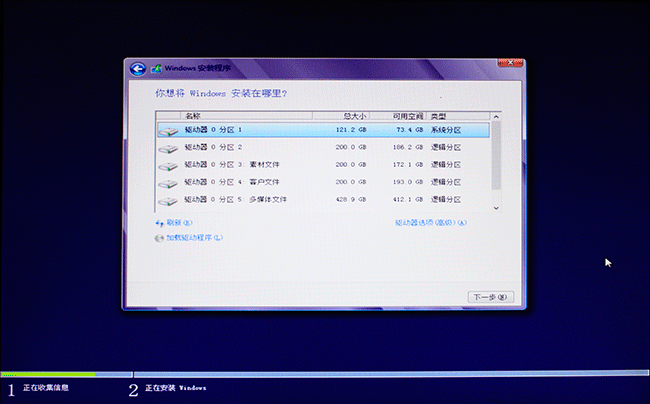
Task: Click step 2 正在安装 Windows label
Action: (x=175, y=388)
